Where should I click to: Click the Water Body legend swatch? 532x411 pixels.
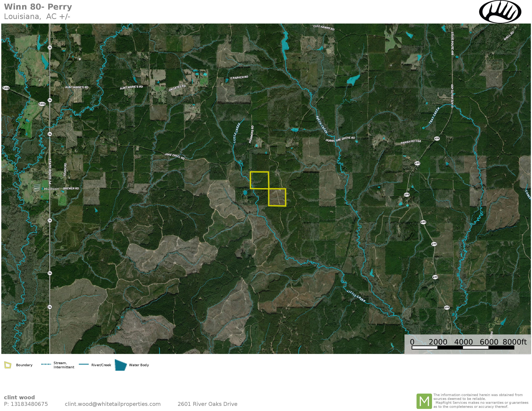121,365
